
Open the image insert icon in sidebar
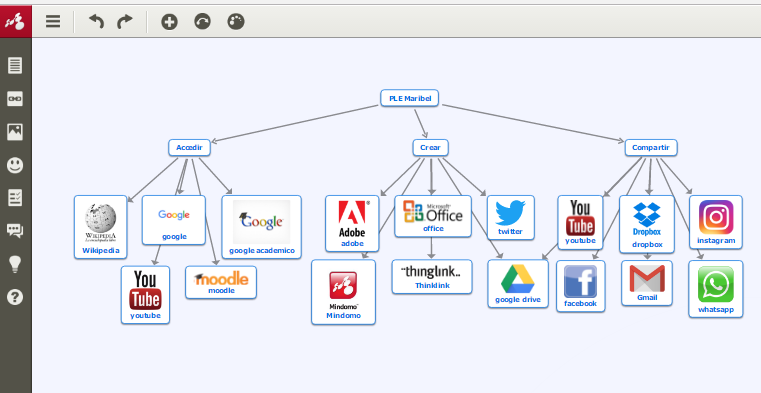[x=15, y=131]
